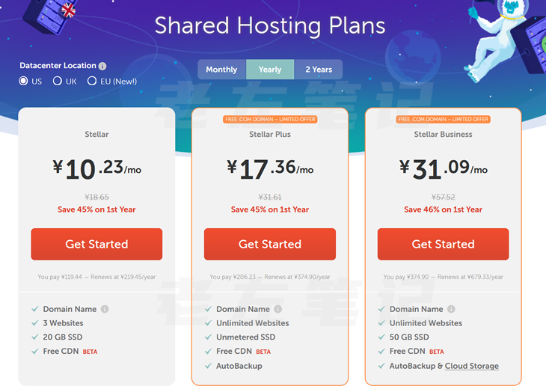Open the Cloud Storage link
The height and width of the screenshot is (392, 546).
click(471, 366)
